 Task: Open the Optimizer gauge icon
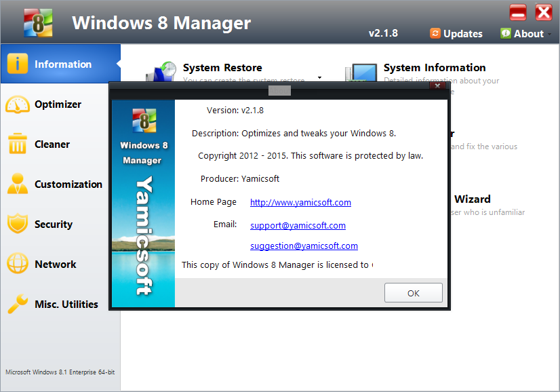pos(18,104)
